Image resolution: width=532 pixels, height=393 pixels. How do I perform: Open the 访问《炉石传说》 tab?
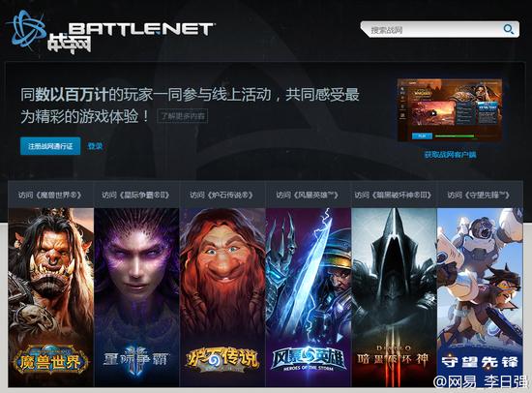pos(222,195)
